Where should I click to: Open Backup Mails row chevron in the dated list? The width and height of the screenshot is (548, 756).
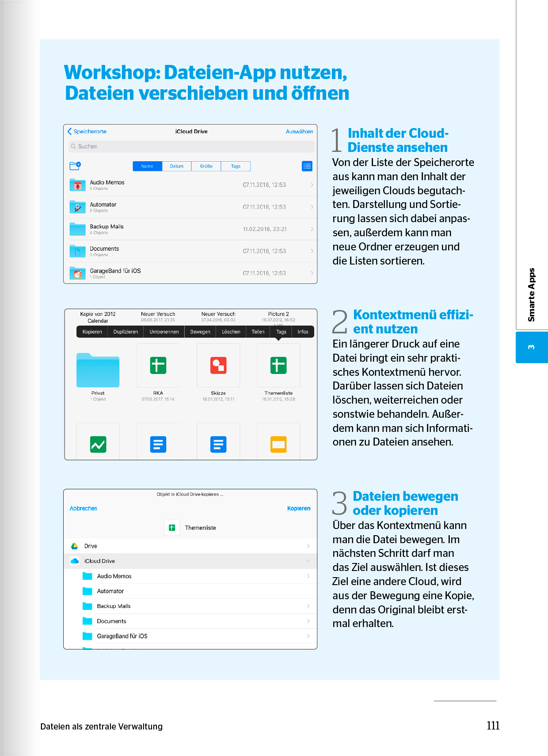[x=312, y=229]
